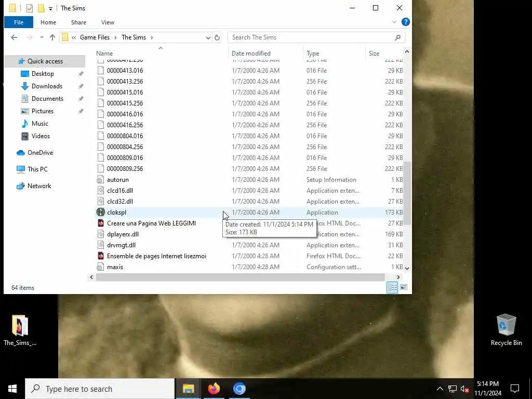Click the muted speaker volume tray icon
Image resolution: width=532 pixels, height=399 pixels.
coord(464,389)
